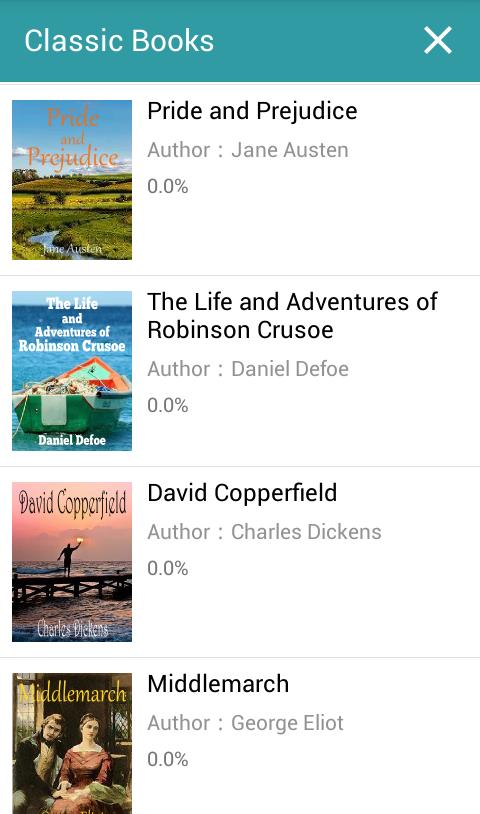This screenshot has height=814, width=480.
Task: Tap Author: Charles Dickens line
Action: 264,532
